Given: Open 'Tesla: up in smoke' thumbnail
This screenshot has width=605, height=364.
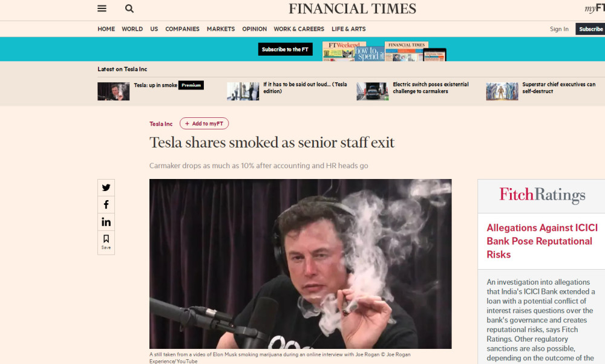Looking at the screenshot, I should 114,91.
